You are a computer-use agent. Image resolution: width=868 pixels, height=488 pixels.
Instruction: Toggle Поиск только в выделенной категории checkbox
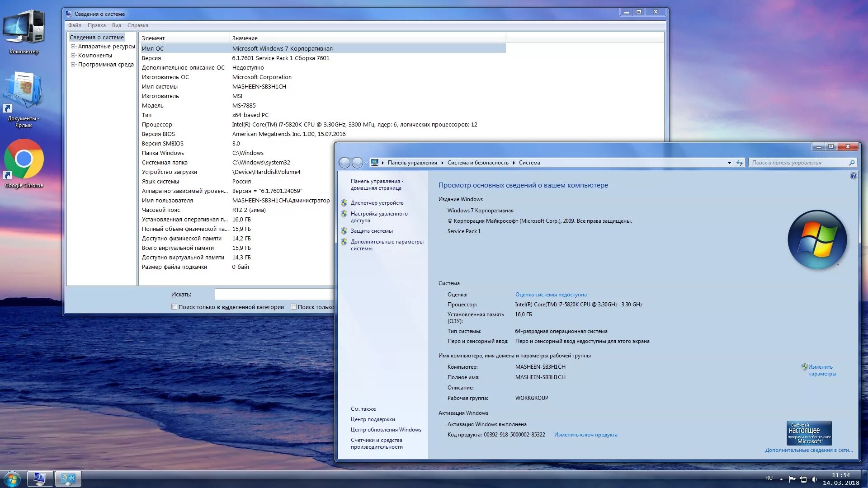175,306
